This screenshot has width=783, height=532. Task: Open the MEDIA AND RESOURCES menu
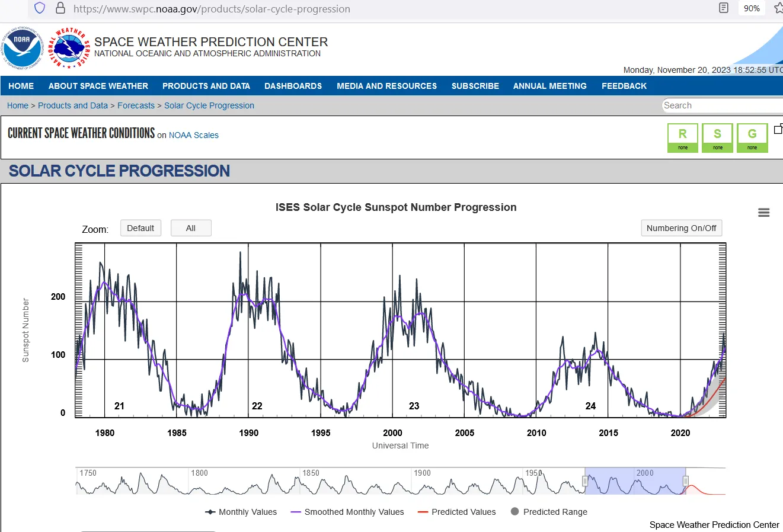tap(386, 86)
